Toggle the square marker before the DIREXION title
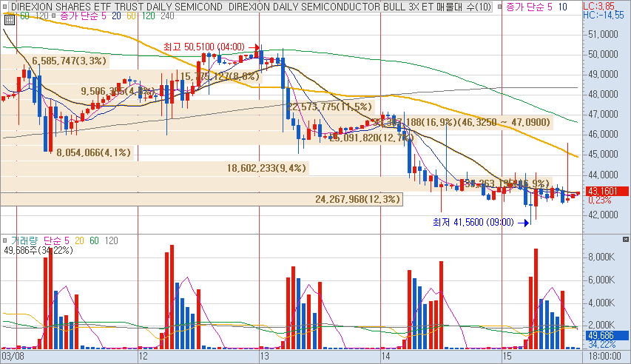This screenshot has height=364, width=631. tap(5, 7)
